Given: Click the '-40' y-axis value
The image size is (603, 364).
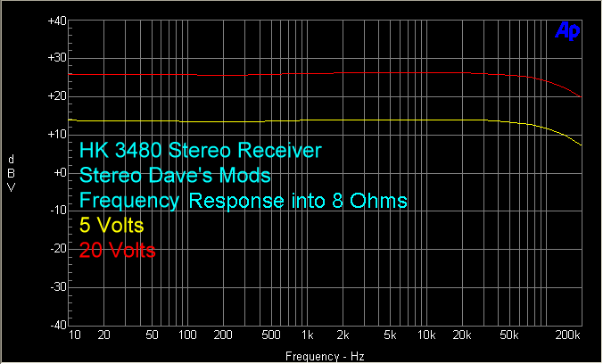Looking at the screenshot, I should click(59, 325).
